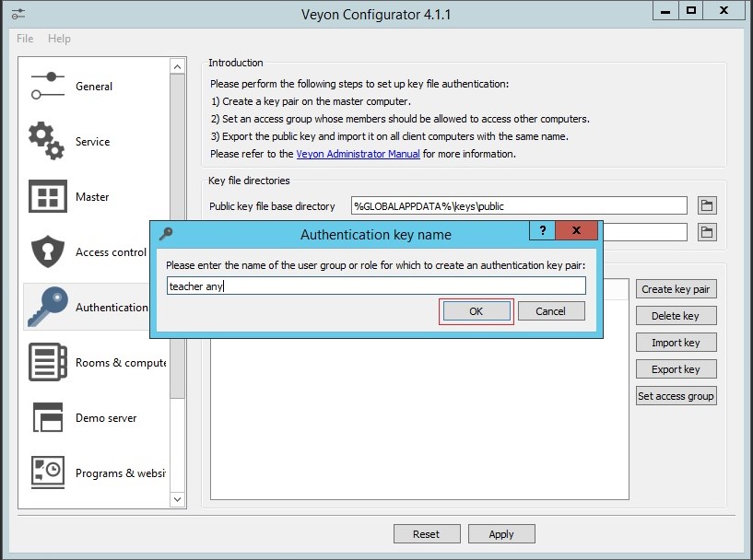
Task: Confirm the authentication key name with OK
Action: (477, 311)
